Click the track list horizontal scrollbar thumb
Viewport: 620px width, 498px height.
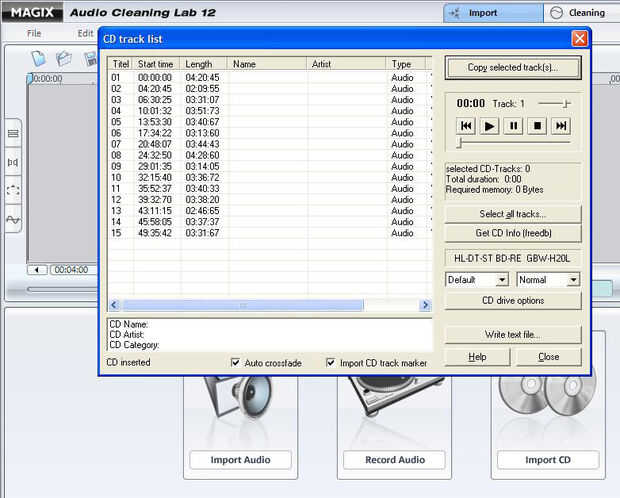[243, 305]
